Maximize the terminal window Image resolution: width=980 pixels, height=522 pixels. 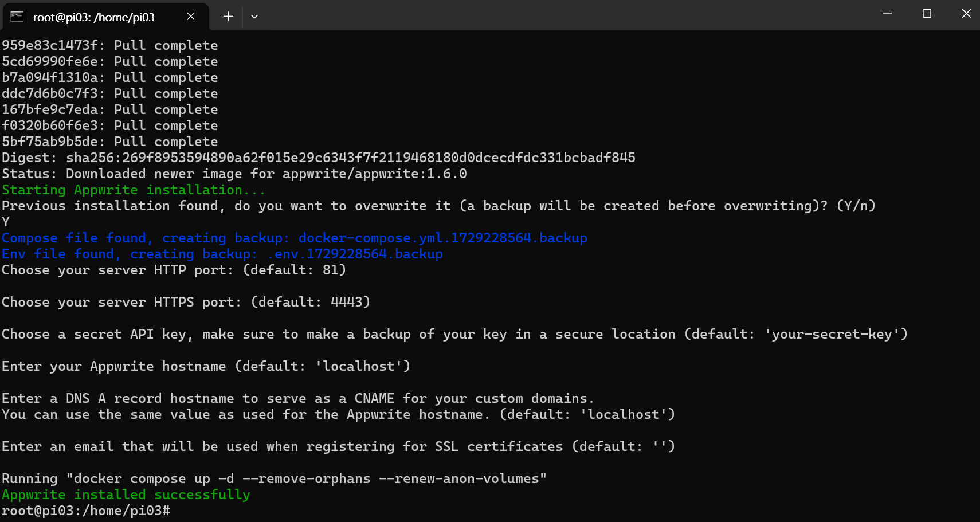tap(927, 14)
